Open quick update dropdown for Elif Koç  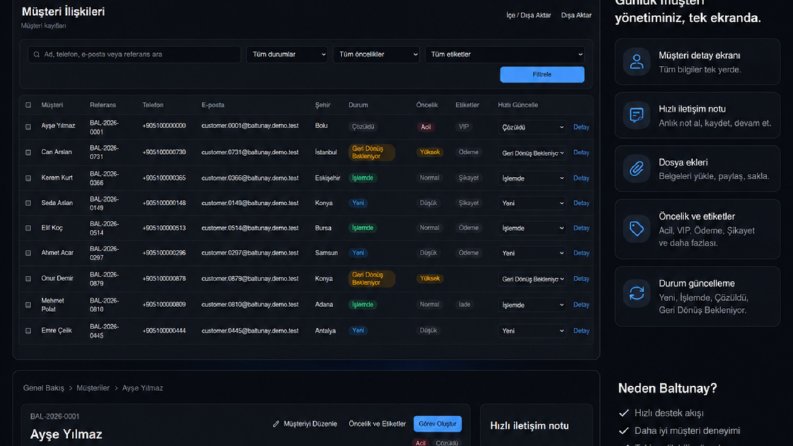pos(532,228)
